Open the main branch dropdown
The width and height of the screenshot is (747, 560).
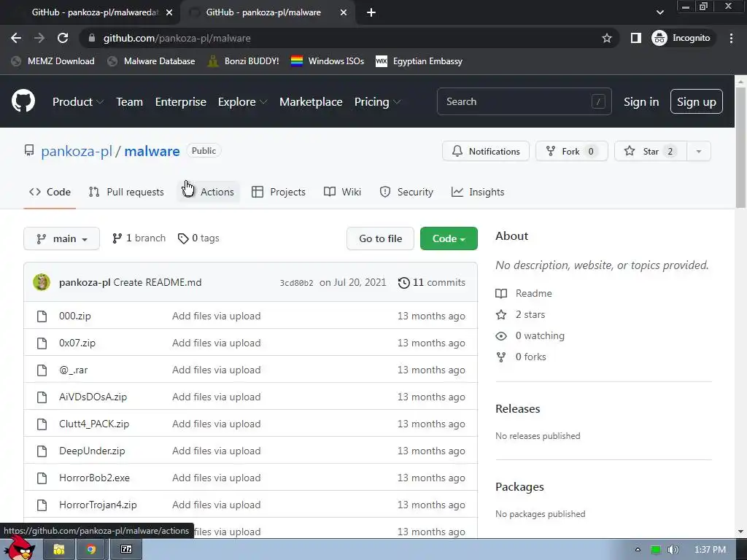click(61, 238)
